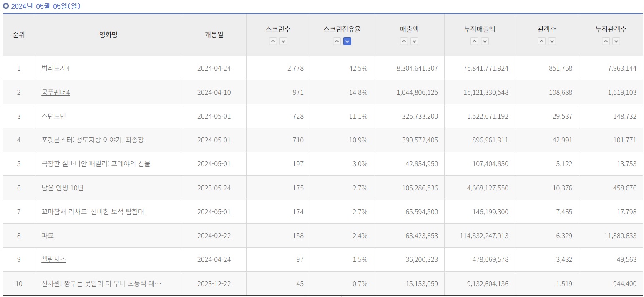Sort 스크린점유율 ascending with up arrow
This screenshot has width=644, height=297.
337,41
